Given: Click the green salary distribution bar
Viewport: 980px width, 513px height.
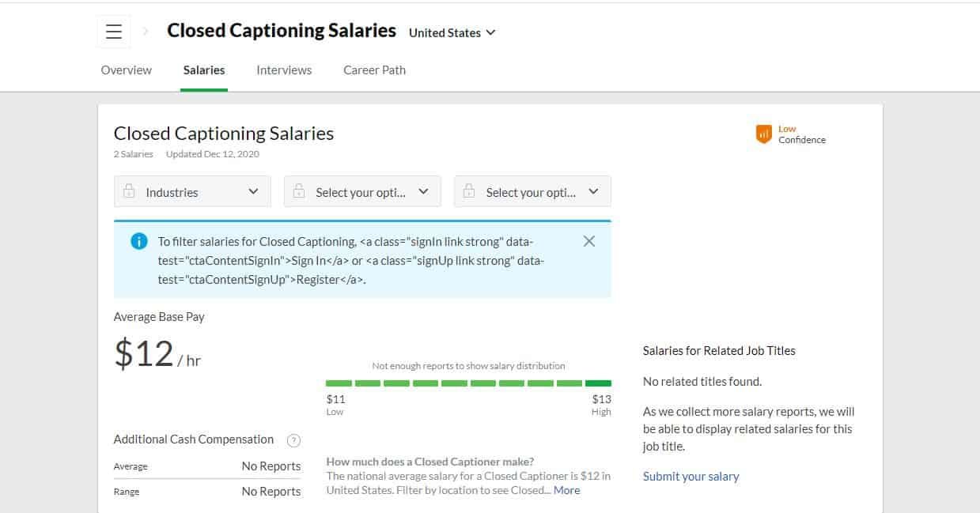Looking at the screenshot, I should [x=468, y=383].
